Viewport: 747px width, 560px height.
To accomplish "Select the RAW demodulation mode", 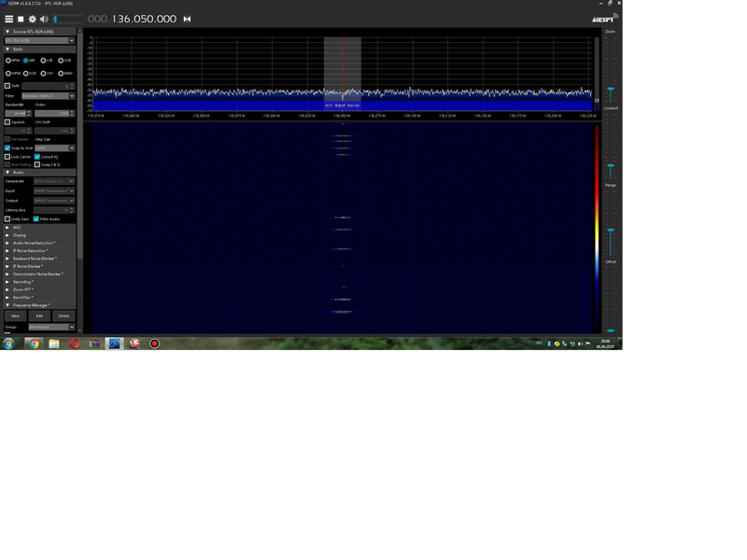I will [x=61, y=74].
